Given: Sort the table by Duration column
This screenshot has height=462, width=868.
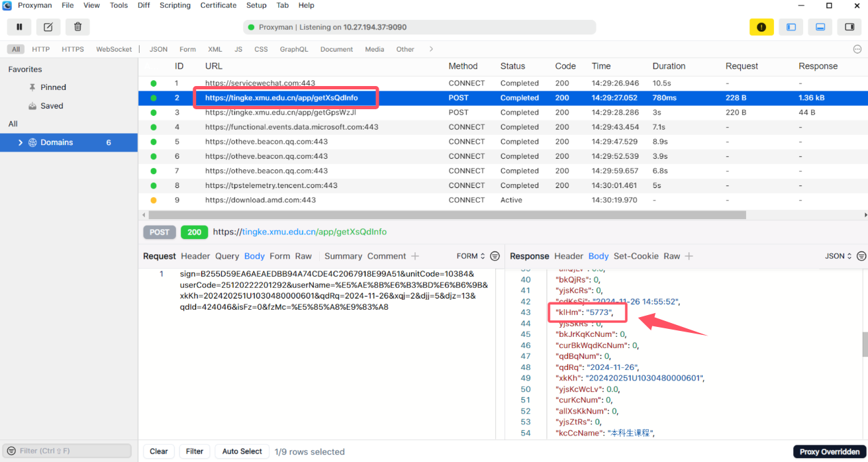Looking at the screenshot, I should tap(669, 66).
